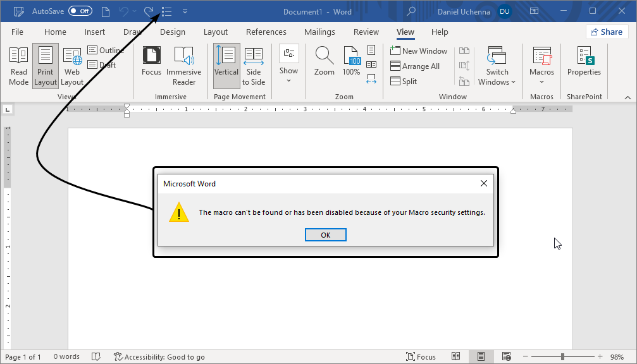Click the word count in the status bar

[x=66, y=356]
